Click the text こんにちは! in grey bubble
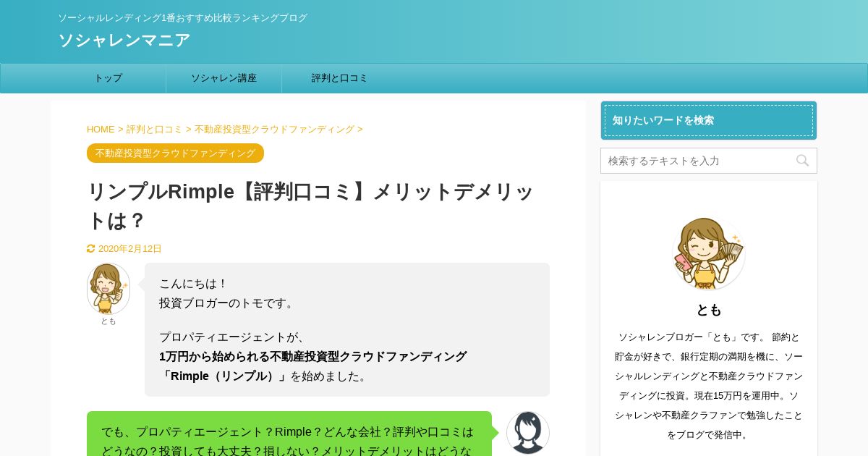The image size is (868, 456). pyautogui.click(x=193, y=284)
